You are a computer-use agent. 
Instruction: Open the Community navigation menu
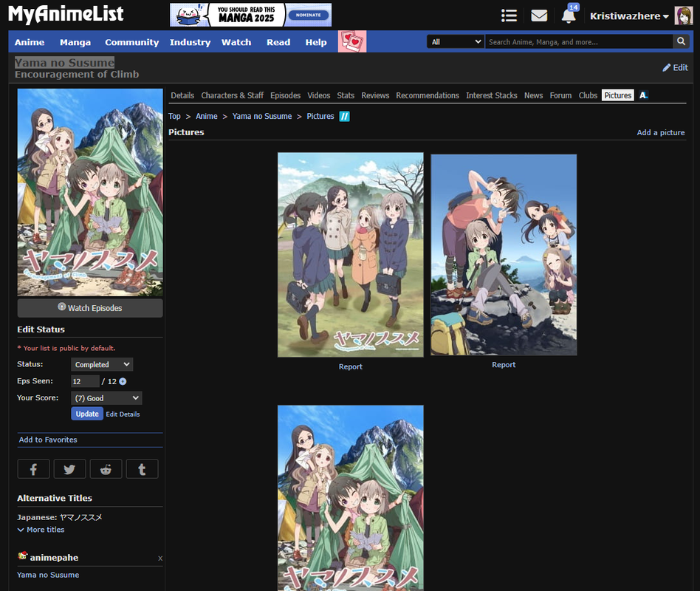[131, 42]
